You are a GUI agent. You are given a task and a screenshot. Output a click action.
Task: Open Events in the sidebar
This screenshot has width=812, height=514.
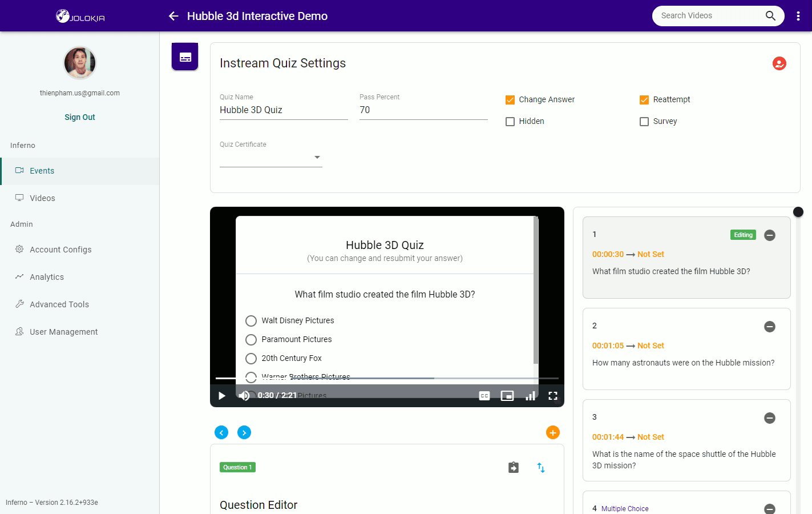pyautogui.click(x=80, y=171)
